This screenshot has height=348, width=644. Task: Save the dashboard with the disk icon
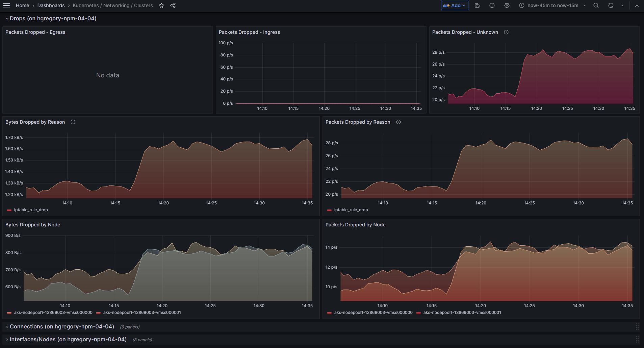(477, 5)
